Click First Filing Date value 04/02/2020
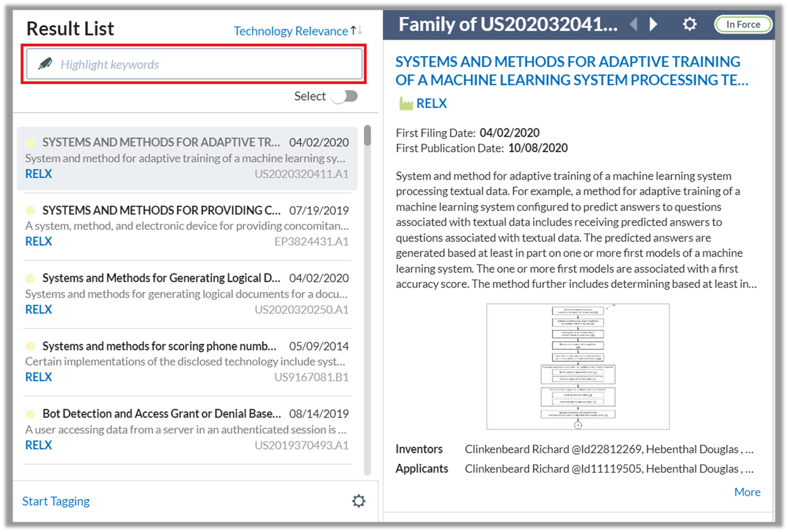Screen dimensions: 788x532 (509, 133)
